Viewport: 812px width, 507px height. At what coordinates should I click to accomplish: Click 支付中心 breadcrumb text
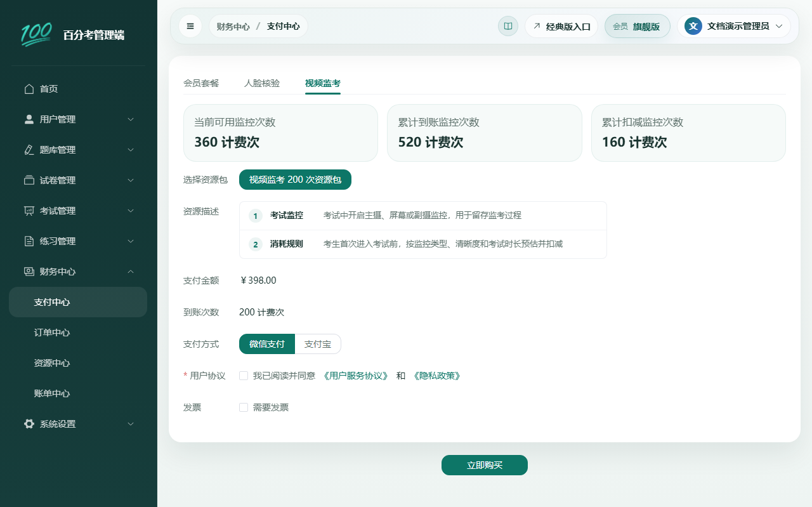pyautogui.click(x=283, y=27)
